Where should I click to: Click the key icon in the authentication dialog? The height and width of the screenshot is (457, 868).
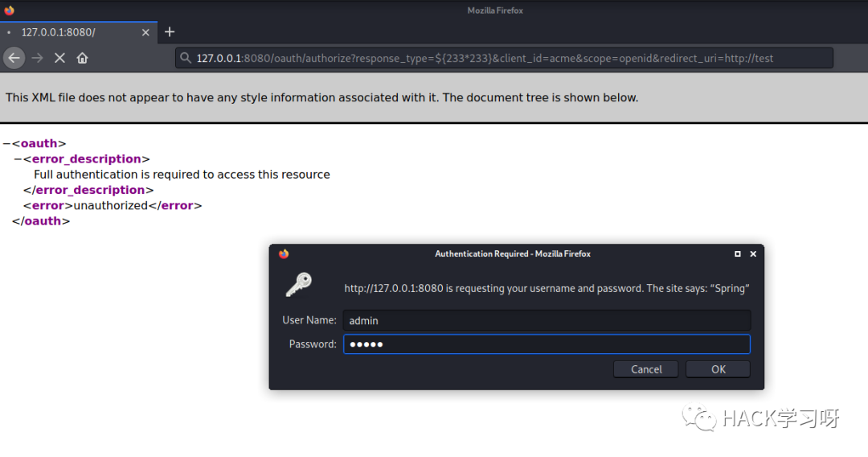(299, 285)
